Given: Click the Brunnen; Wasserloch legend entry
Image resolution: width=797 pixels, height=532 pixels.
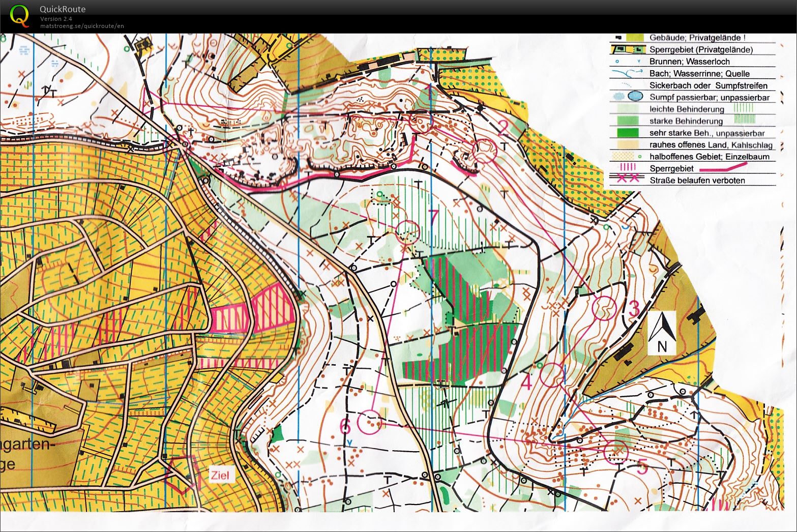Looking at the screenshot, I should tap(689, 62).
